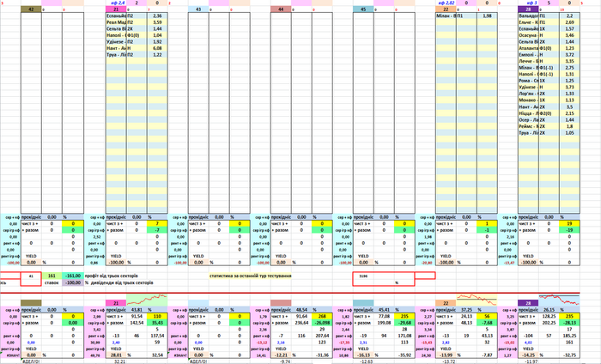This screenshot has width=601, height=364.
Task: Click the Мілан match cell in sector 22
Action: pos(446,16)
